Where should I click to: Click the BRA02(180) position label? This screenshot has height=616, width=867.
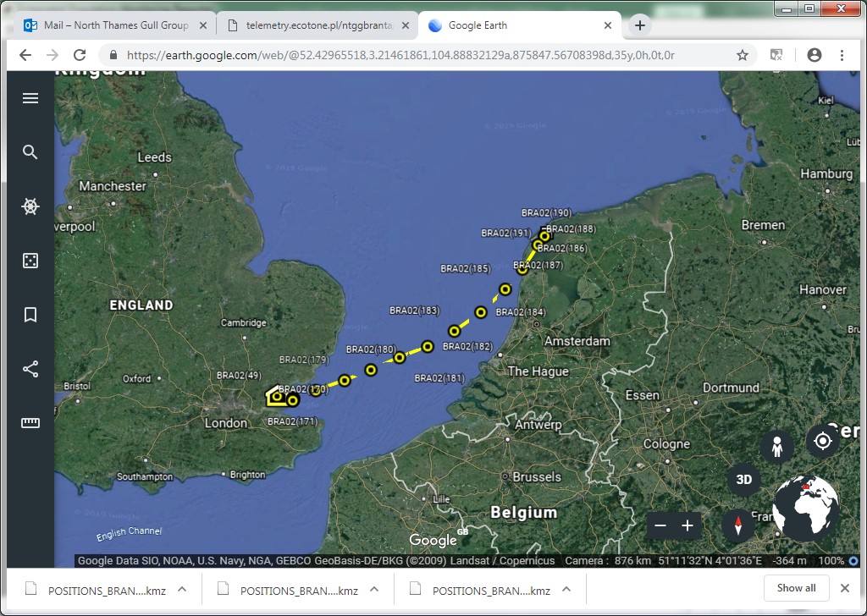click(371, 349)
